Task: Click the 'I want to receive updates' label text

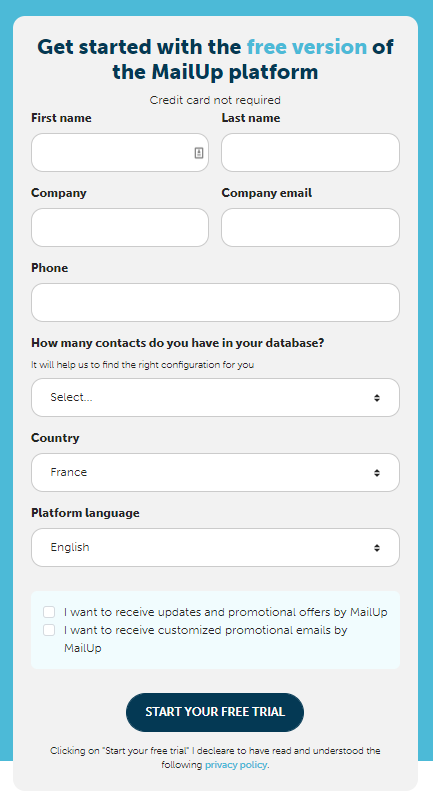Action: 226,612
